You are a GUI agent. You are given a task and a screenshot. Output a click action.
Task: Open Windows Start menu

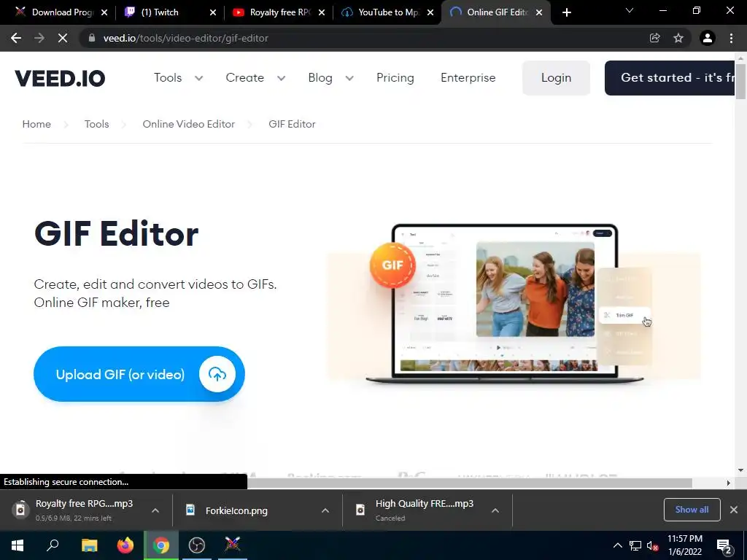[x=18, y=545]
